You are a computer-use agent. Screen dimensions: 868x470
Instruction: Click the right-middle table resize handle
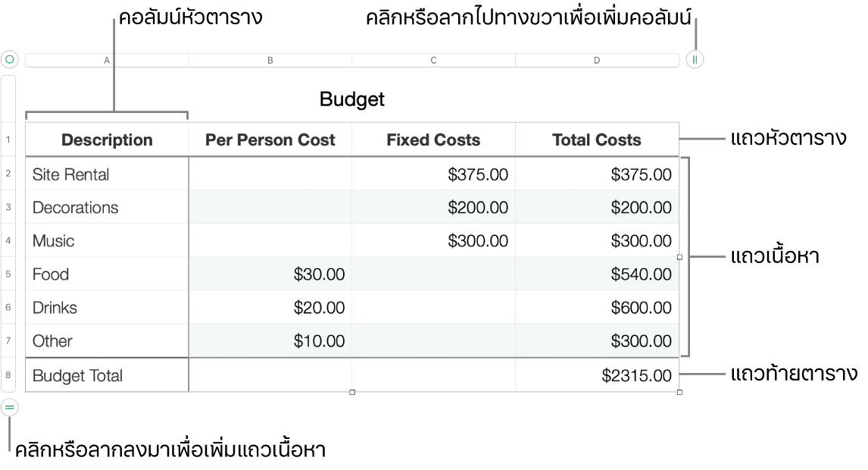pos(679,257)
